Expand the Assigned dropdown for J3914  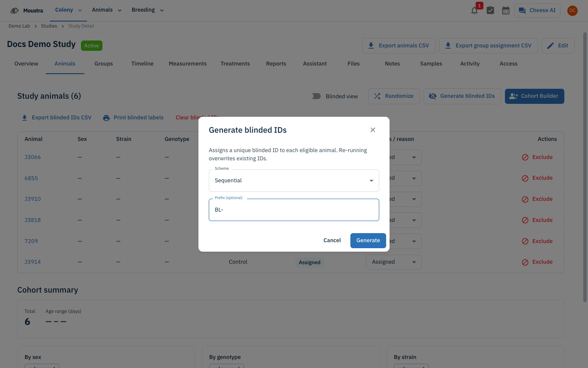click(394, 262)
